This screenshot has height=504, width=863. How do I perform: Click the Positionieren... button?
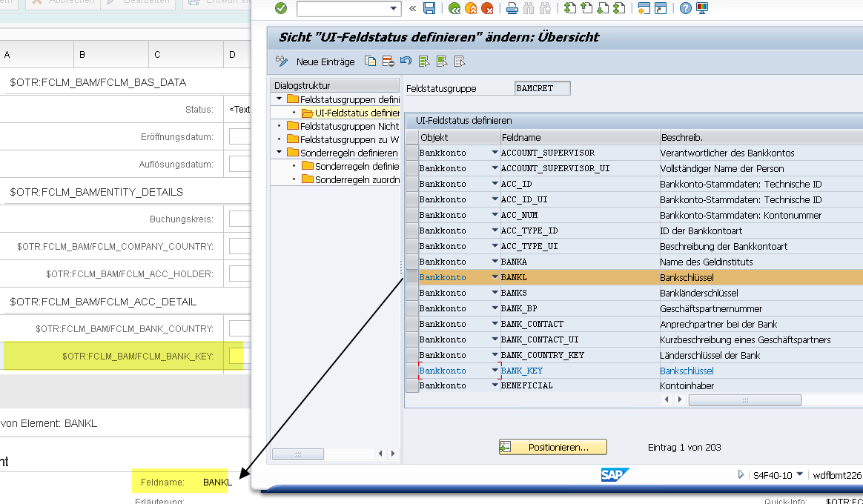pos(552,447)
